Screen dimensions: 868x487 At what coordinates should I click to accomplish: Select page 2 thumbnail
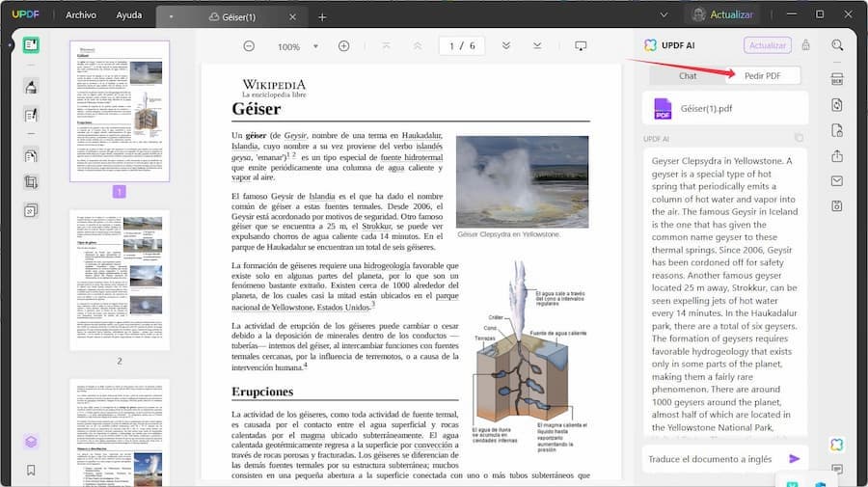[120, 280]
